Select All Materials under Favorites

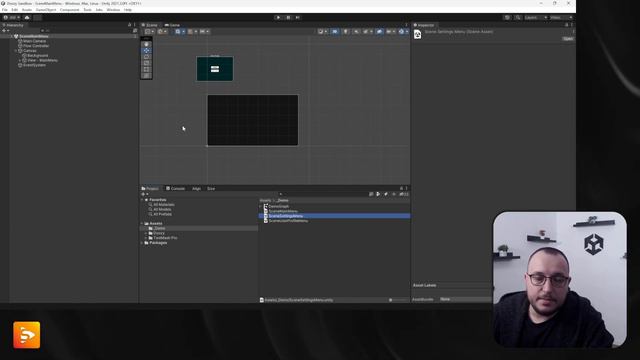click(164, 204)
